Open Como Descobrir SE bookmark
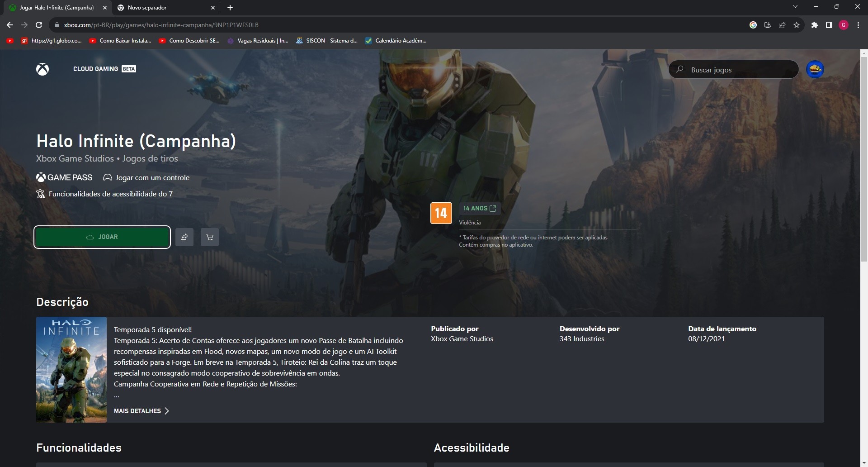 (x=189, y=41)
